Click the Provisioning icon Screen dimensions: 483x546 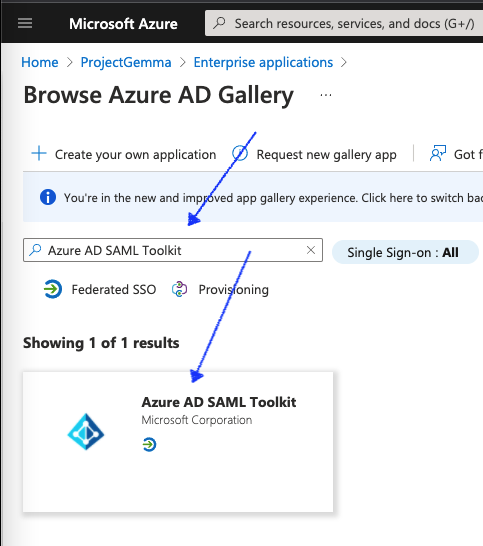point(179,289)
